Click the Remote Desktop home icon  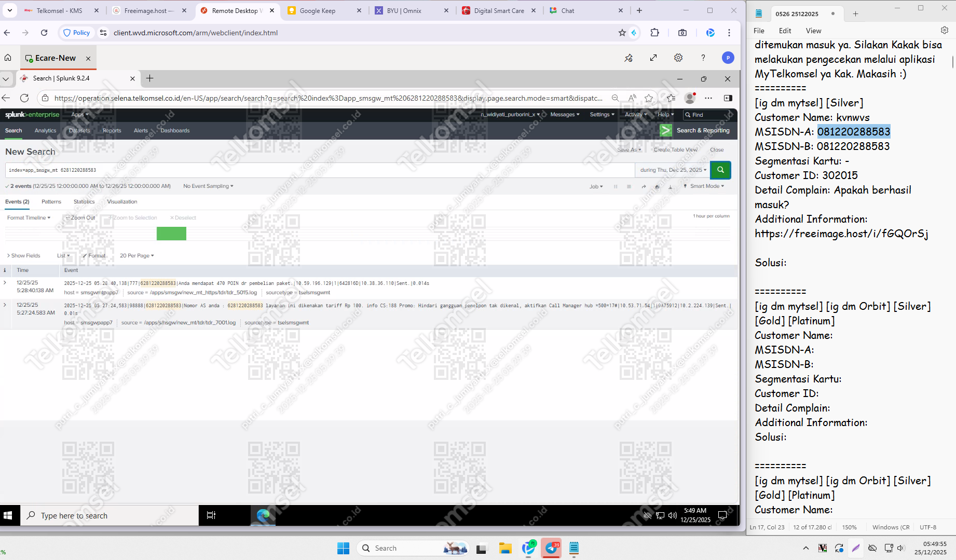[x=8, y=58]
